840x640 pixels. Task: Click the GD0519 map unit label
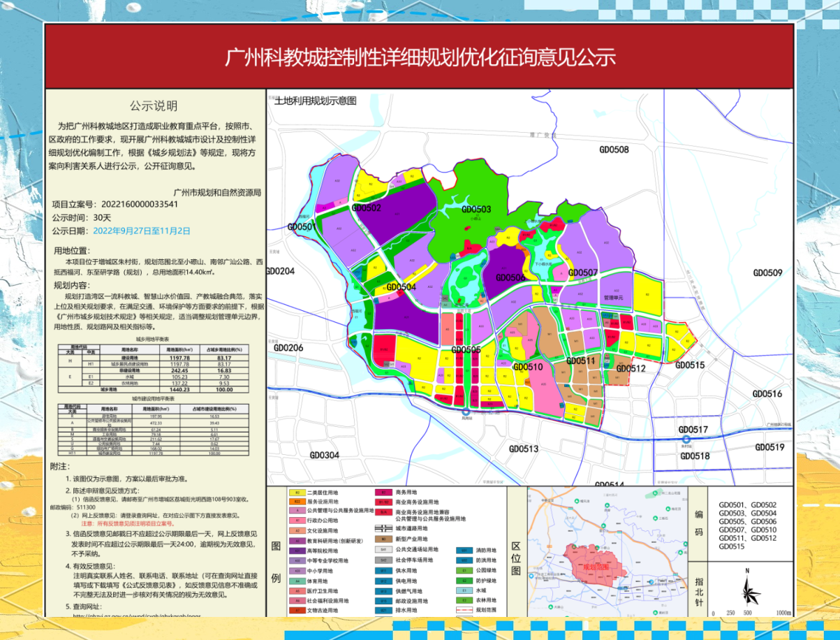point(770,447)
